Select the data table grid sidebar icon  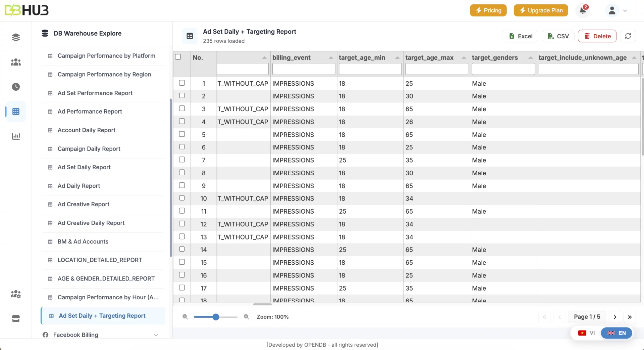16,112
